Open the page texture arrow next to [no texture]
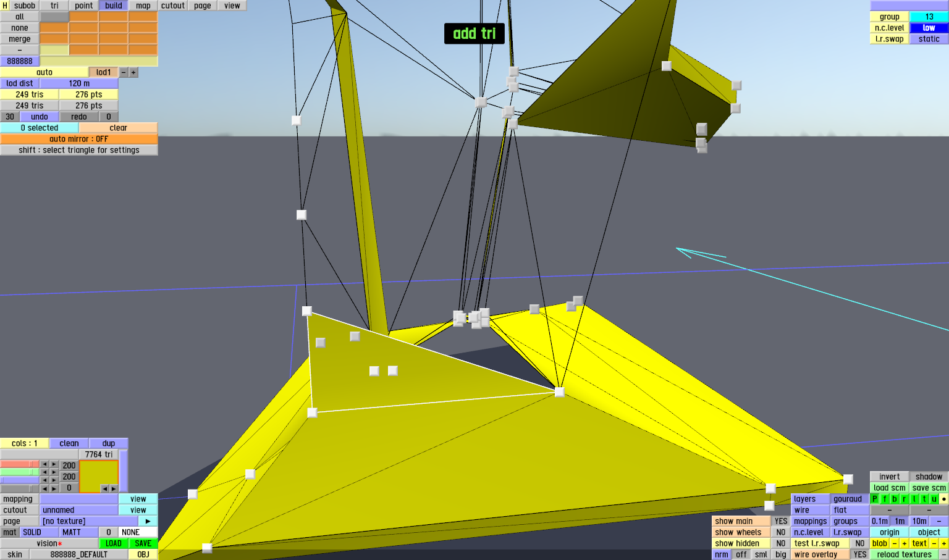949x560 pixels. (x=148, y=521)
